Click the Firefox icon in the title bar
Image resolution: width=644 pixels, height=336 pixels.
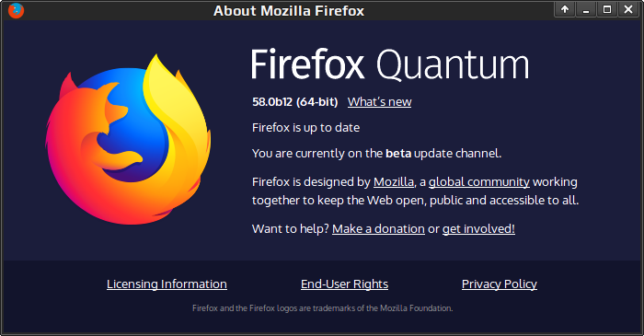pyautogui.click(x=16, y=10)
